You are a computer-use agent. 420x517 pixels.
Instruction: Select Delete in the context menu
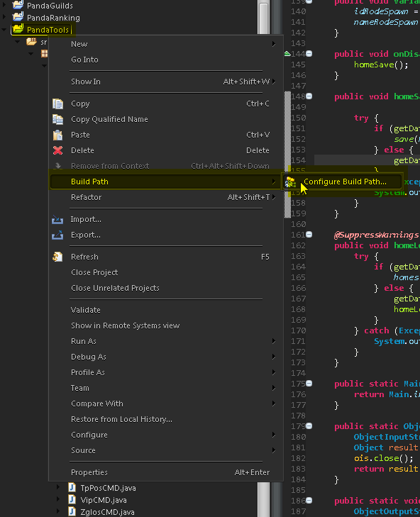tap(166, 150)
